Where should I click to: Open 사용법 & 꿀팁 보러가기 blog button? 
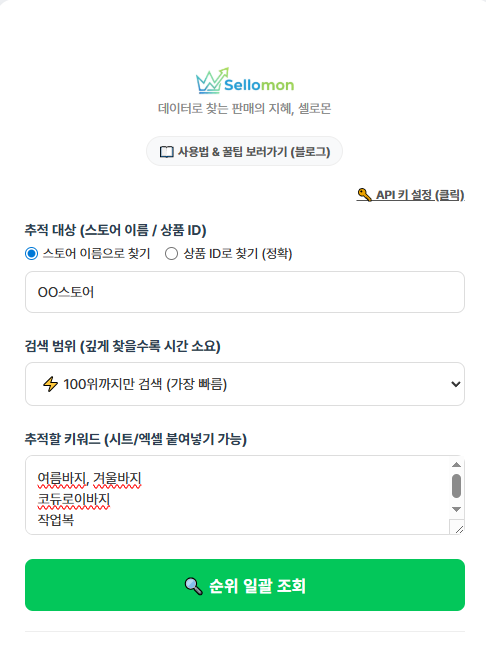click(x=244, y=152)
